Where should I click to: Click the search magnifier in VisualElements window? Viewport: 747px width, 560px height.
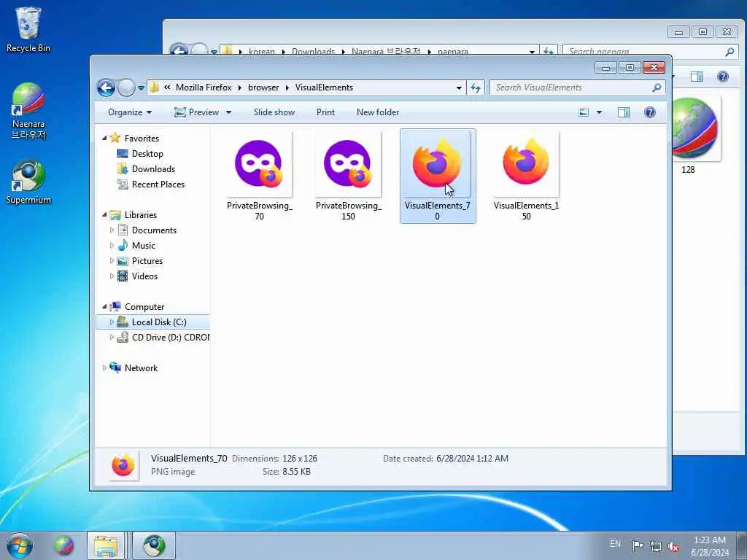(x=657, y=87)
